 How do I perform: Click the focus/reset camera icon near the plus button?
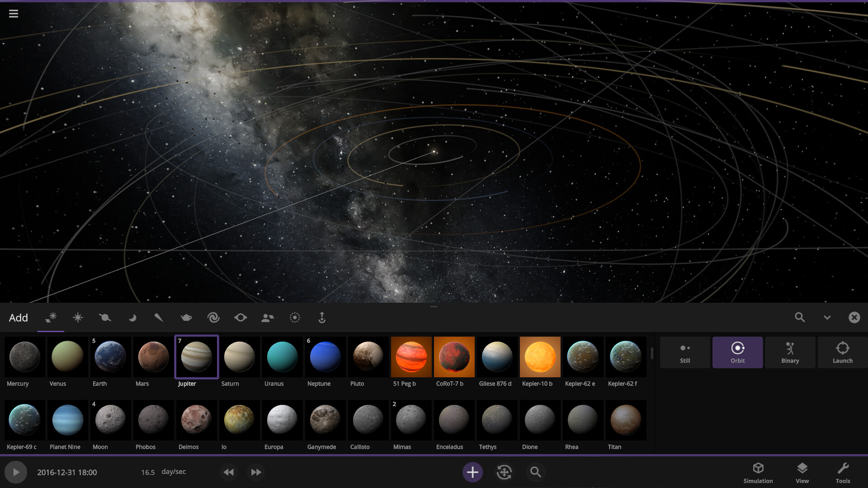click(x=504, y=472)
